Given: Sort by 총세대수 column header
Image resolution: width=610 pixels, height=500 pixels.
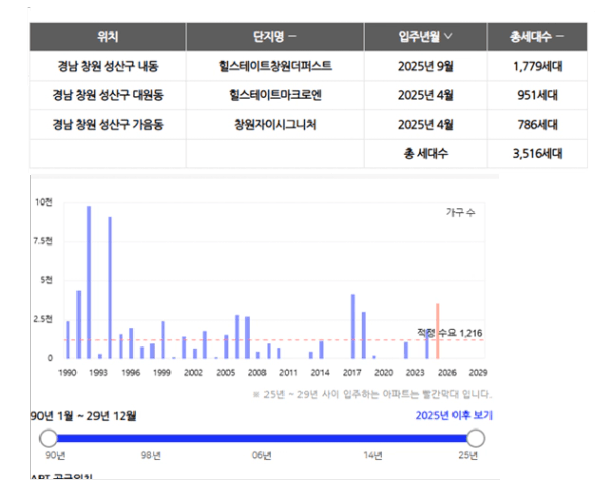Looking at the screenshot, I should [x=537, y=37].
